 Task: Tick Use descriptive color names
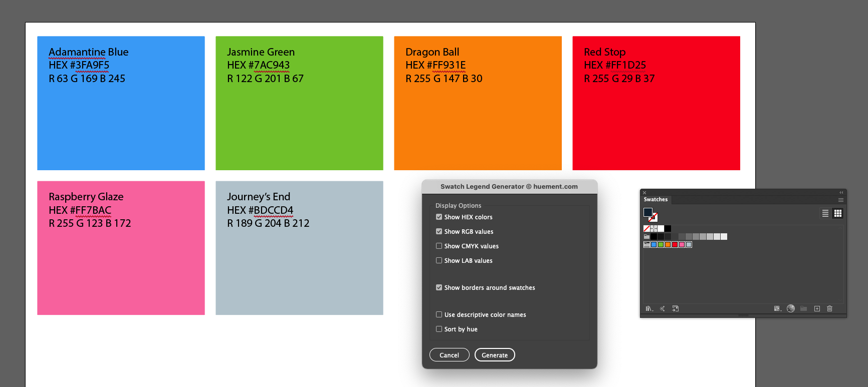click(439, 314)
